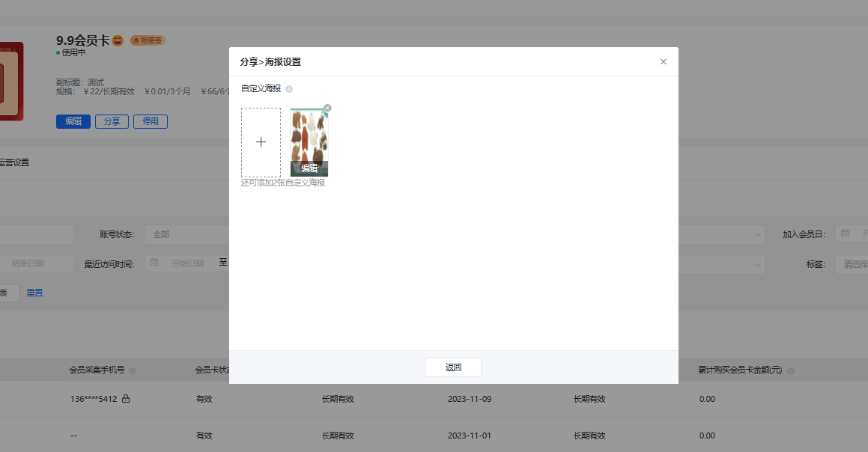Click the 9.9会员卡 title

(x=82, y=40)
